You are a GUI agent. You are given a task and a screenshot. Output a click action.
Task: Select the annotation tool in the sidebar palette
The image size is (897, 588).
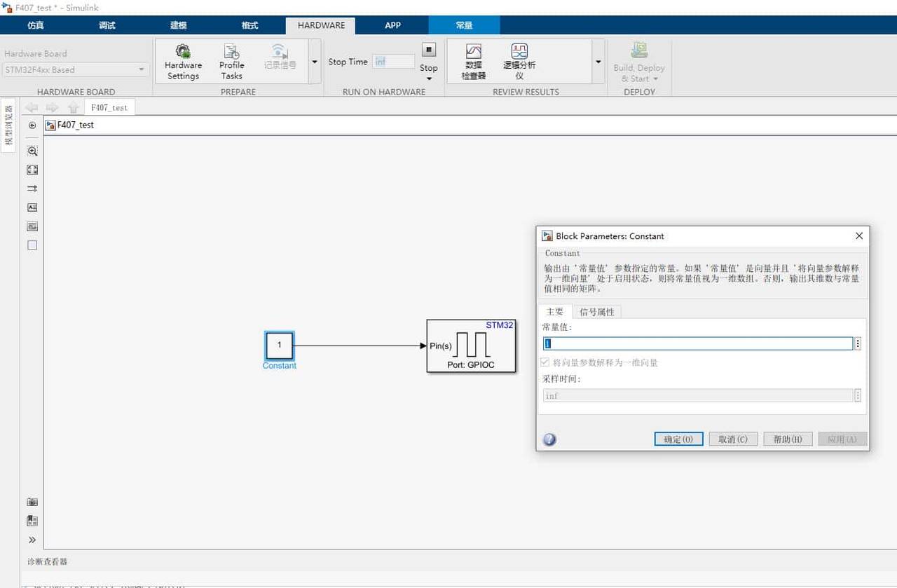pos(32,207)
